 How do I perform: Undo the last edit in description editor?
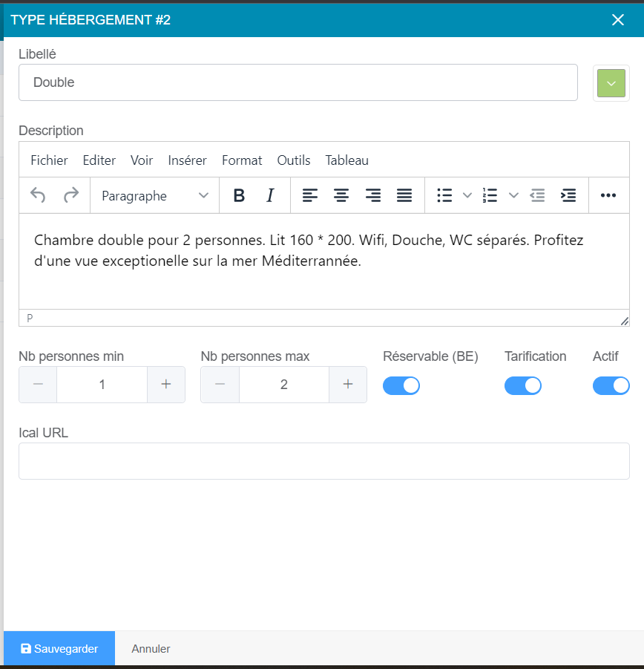(x=38, y=195)
